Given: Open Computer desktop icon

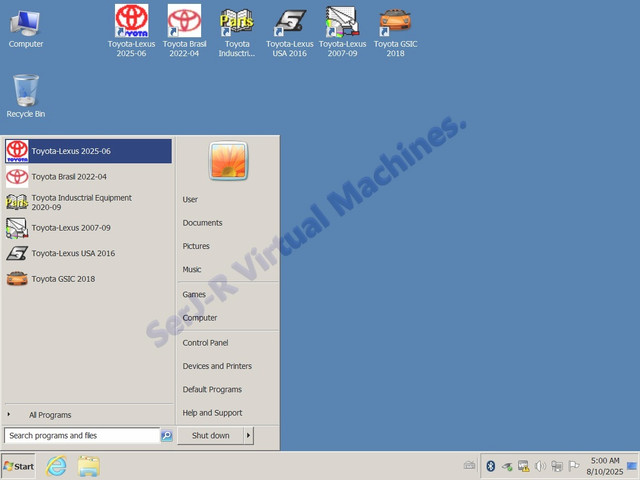Looking at the screenshot, I should pos(25,29).
